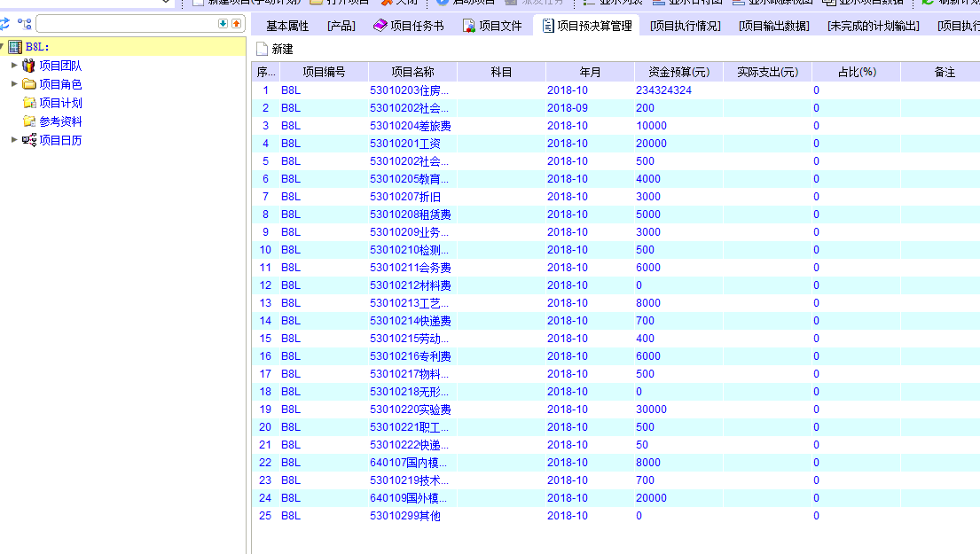Select the 53010214快递费 entry
This screenshot has height=554, width=980.
coord(411,321)
